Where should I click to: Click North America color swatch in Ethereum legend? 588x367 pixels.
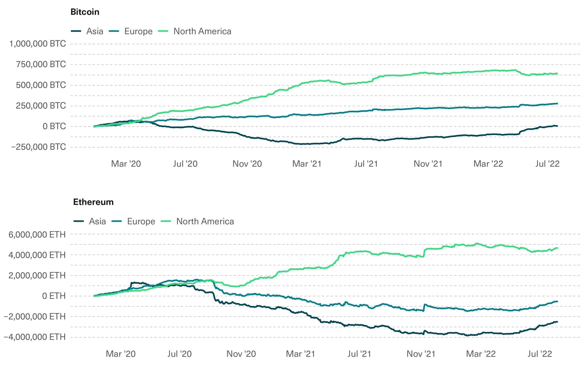166,221
